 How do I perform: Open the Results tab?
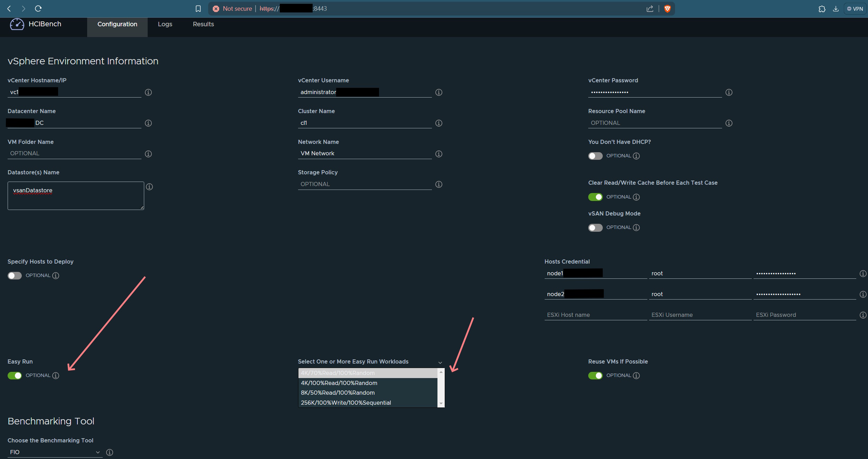point(203,24)
